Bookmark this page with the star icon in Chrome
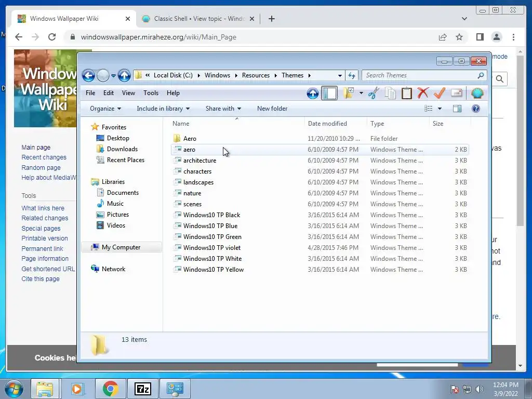 pyautogui.click(x=459, y=37)
